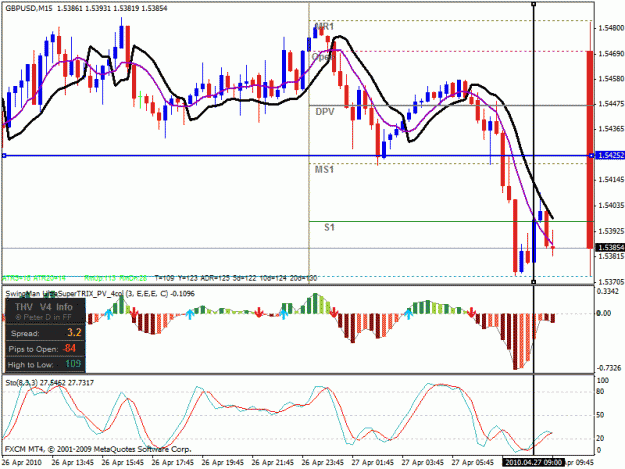The width and height of the screenshot is (625, 469).
Task: Click the 27 Apr 01:45 time label
Action: (373, 463)
